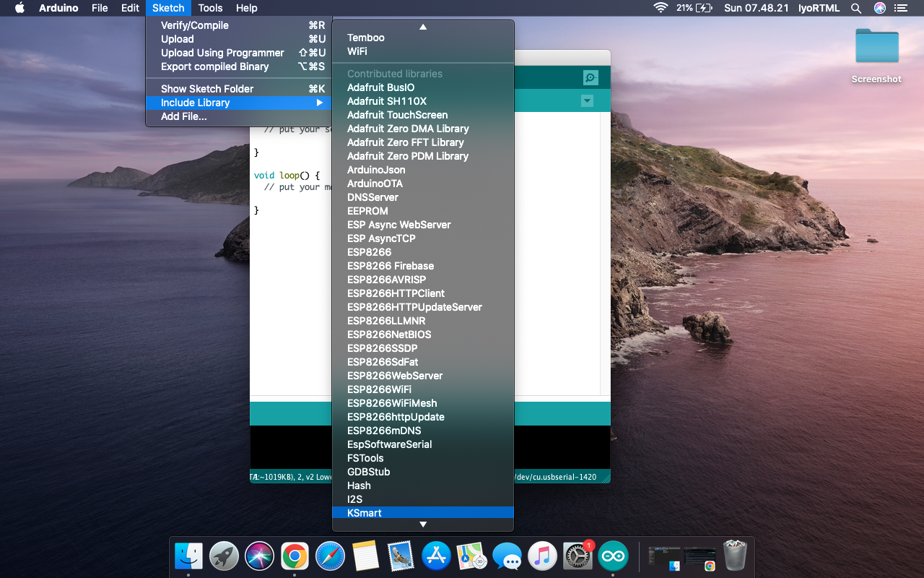Include the FSTools library
Screen dimensions: 924x578
[x=423, y=458]
